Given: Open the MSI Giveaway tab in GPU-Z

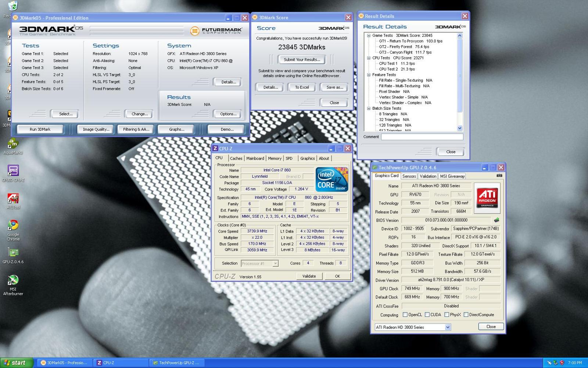Looking at the screenshot, I should pos(452,176).
